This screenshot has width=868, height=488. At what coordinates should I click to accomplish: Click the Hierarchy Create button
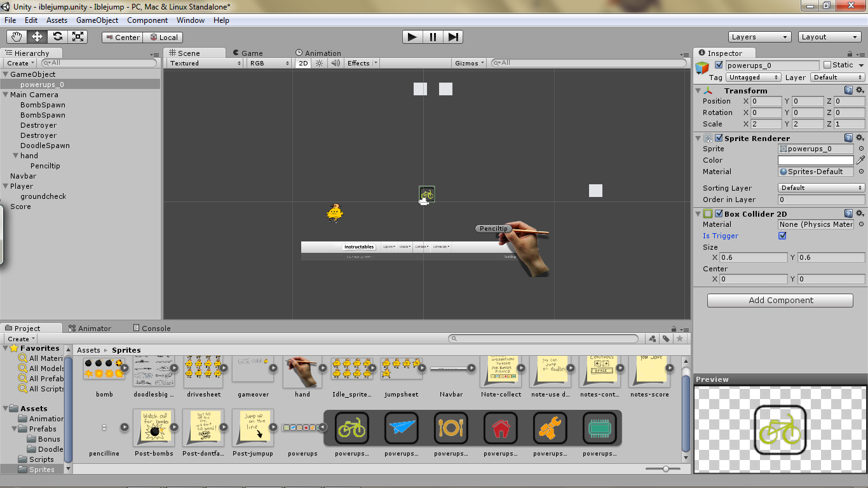point(20,63)
